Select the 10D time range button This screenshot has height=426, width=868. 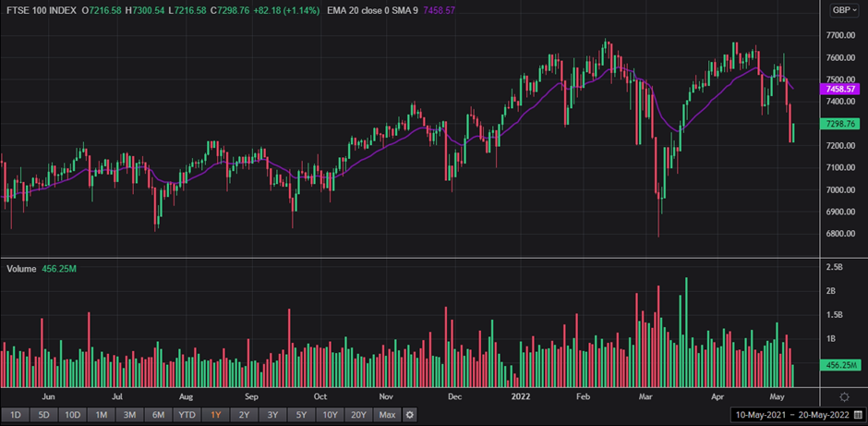[x=73, y=414]
